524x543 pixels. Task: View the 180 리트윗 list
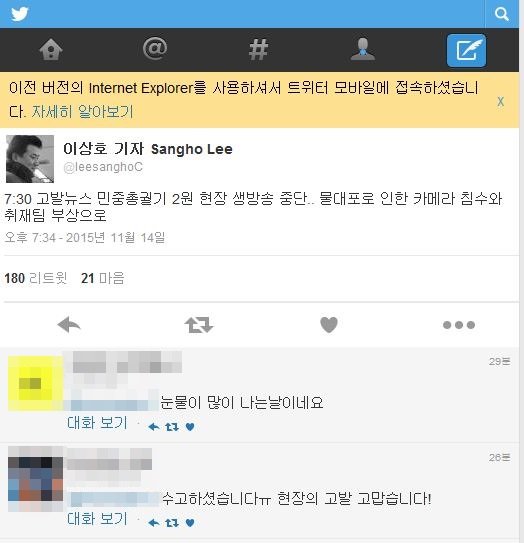(x=36, y=278)
